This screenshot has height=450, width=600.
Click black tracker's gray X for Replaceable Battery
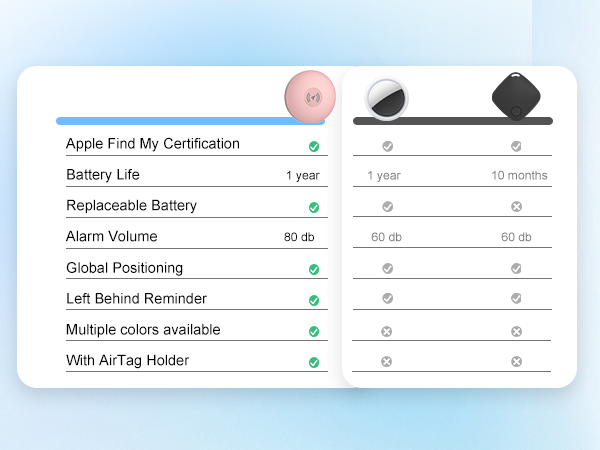(516, 207)
